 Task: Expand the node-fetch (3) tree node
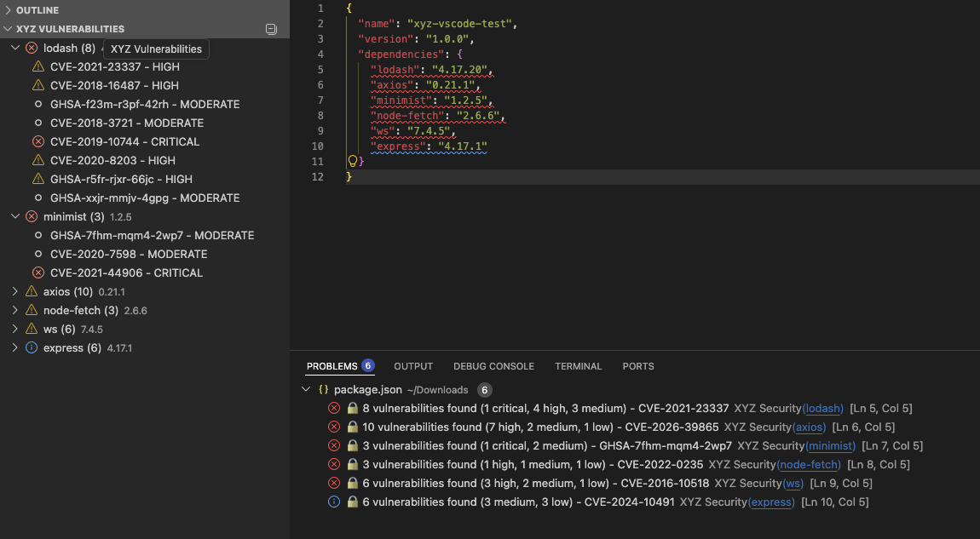click(15, 311)
